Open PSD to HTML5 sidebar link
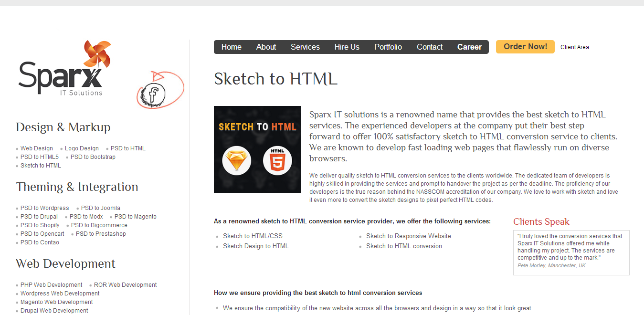644x315 pixels. (40, 157)
